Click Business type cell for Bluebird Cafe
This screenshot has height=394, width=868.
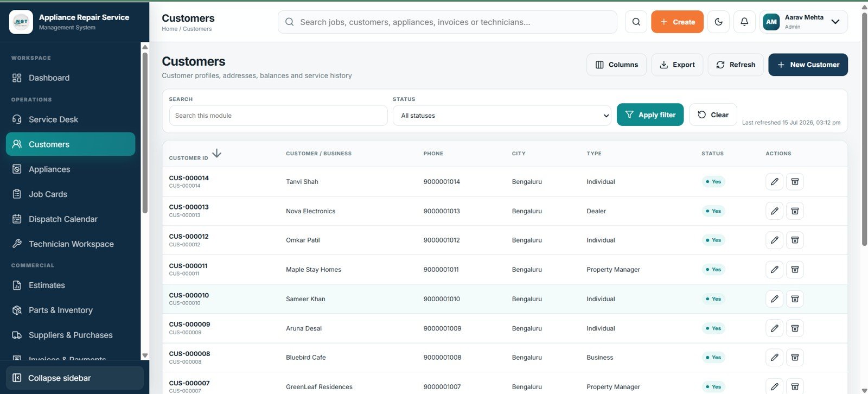pos(599,358)
